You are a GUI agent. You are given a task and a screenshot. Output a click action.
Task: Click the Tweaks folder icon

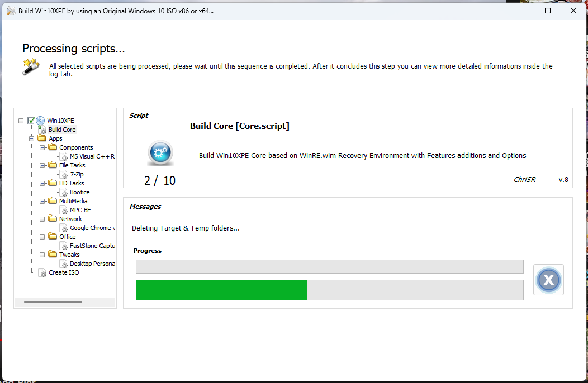point(53,255)
